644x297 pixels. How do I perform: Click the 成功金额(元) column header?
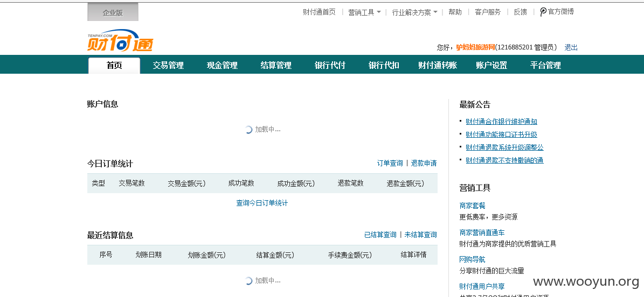click(x=296, y=183)
